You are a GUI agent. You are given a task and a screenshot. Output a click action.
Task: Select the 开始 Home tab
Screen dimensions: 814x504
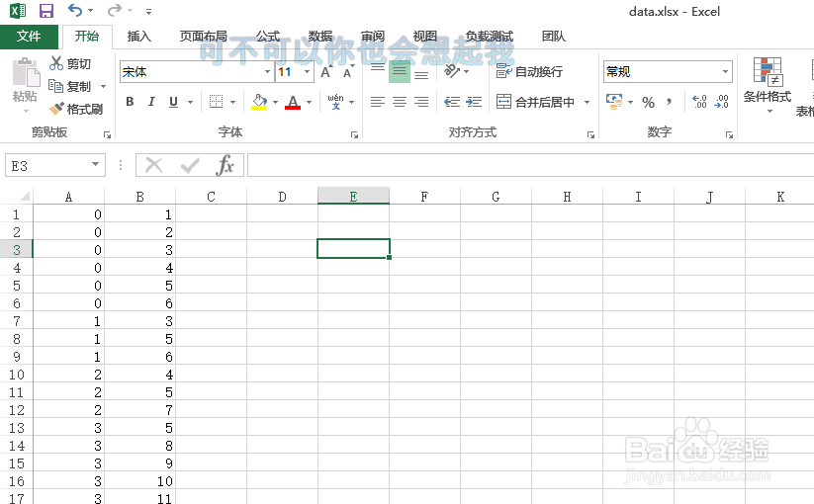tap(87, 37)
